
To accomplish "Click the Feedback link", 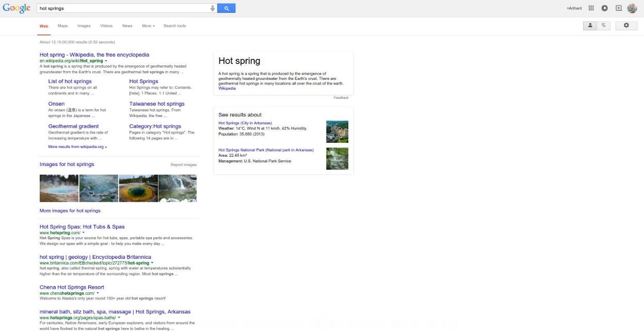I will [x=341, y=97].
